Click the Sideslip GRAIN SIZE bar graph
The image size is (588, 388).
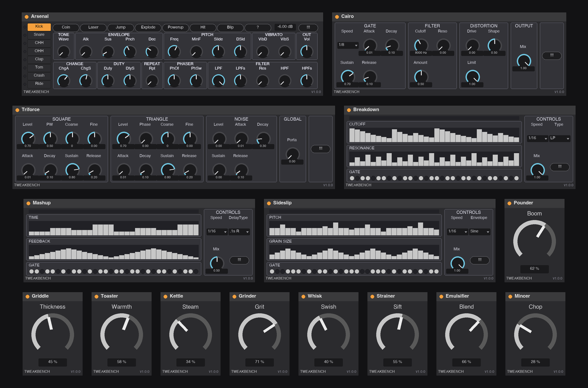click(354, 252)
